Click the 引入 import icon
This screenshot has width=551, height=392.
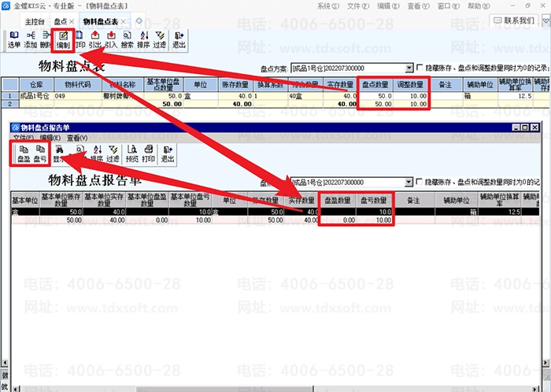point(111,39)
